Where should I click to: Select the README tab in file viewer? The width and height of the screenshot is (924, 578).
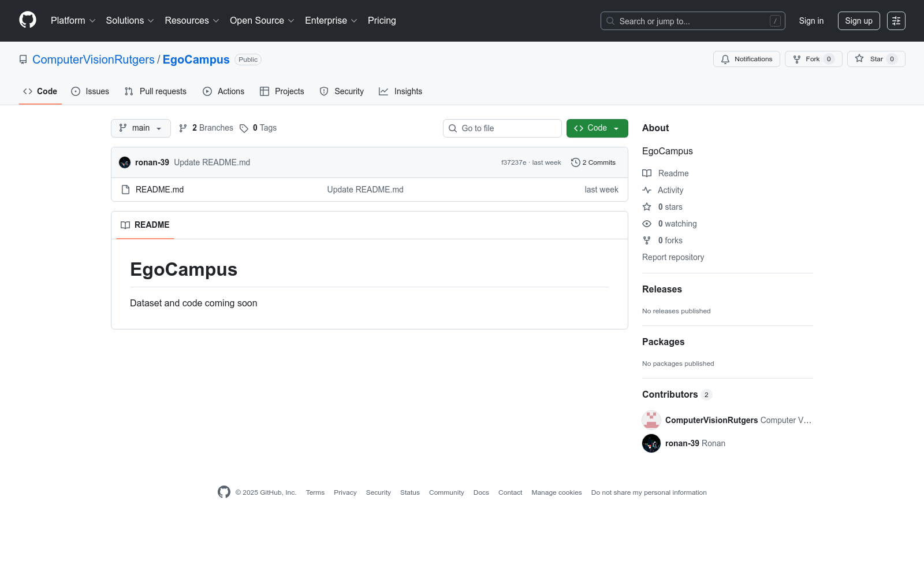[x=145, y=225]
